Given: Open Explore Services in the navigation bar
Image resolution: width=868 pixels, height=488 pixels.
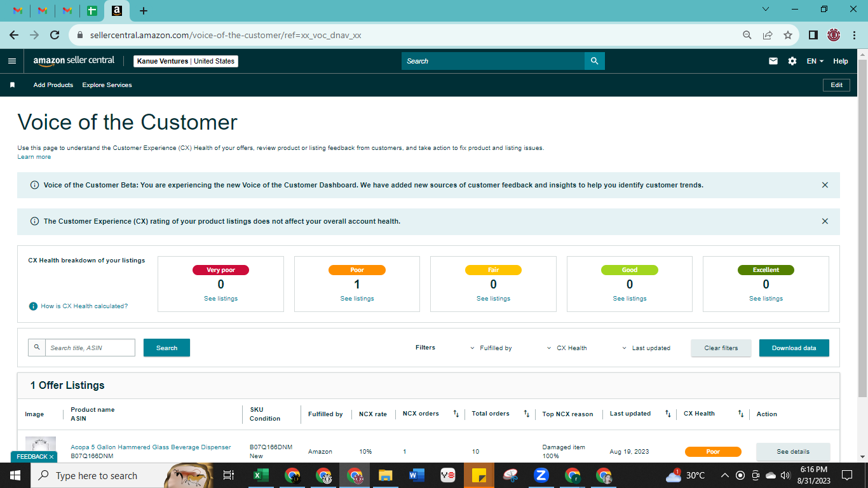Looking at the screenshot, I should point(107,85).
